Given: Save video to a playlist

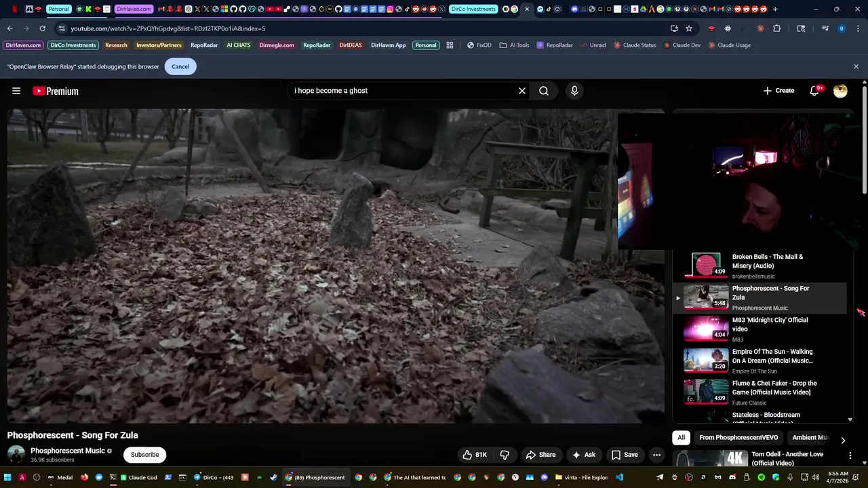Looking at the screenshot, I should pos(625,455).
